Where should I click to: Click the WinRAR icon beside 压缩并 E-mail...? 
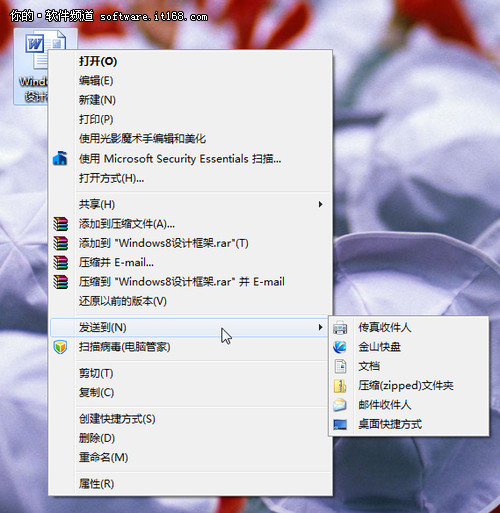point(60,262)
